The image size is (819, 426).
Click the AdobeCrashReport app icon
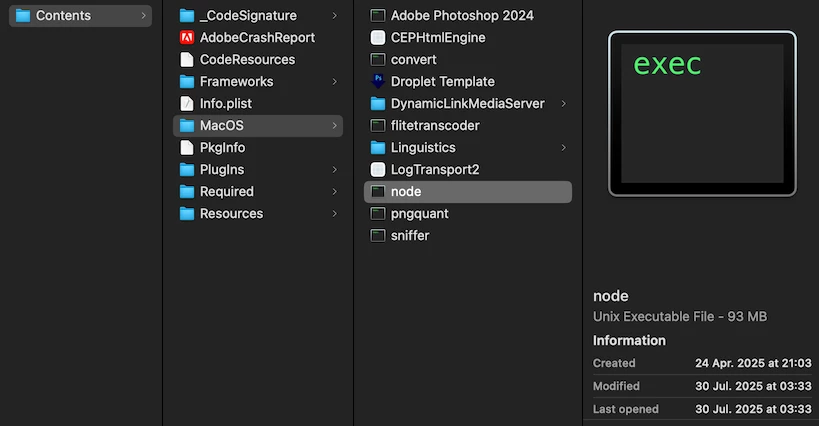(187, 38)
